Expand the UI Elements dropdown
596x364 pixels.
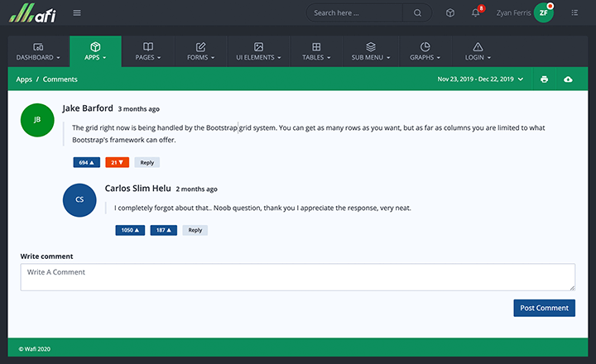click(258, 52)
